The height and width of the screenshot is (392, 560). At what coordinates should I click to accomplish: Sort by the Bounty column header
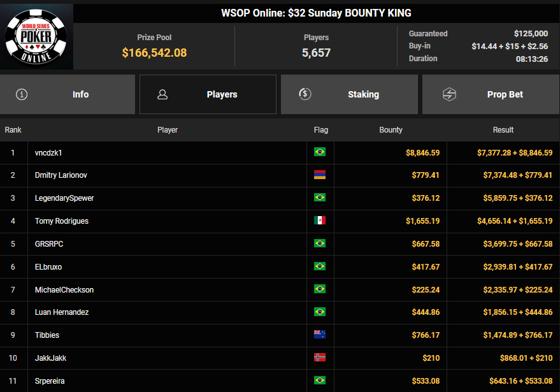tap(391, 130)
